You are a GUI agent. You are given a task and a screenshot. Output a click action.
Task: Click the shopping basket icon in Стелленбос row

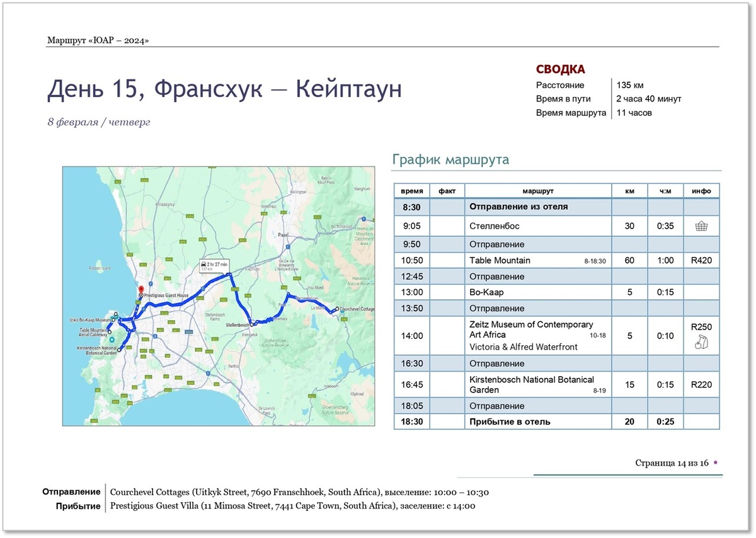[701, 227]
